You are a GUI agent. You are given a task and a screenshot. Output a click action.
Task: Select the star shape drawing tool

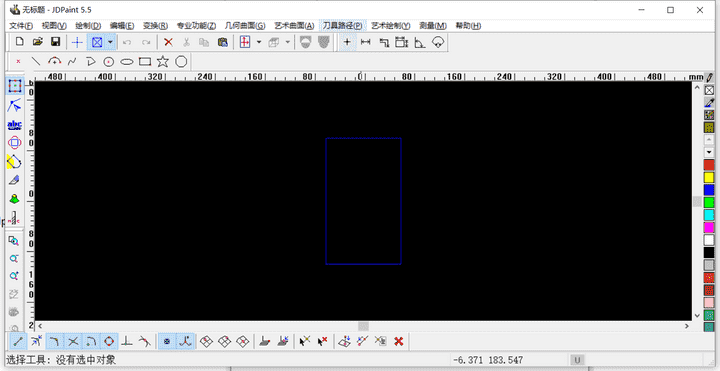pyautogui.click(x=163, y=62)
